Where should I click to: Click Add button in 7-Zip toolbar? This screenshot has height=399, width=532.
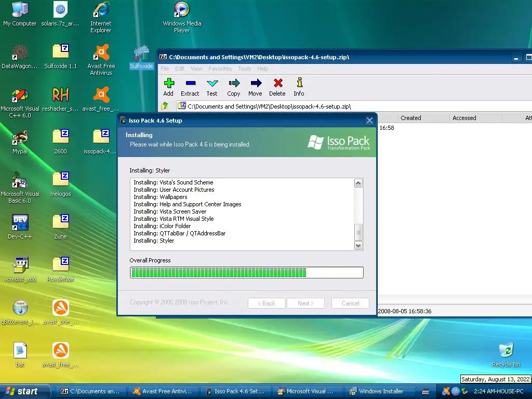click(168, 87)
